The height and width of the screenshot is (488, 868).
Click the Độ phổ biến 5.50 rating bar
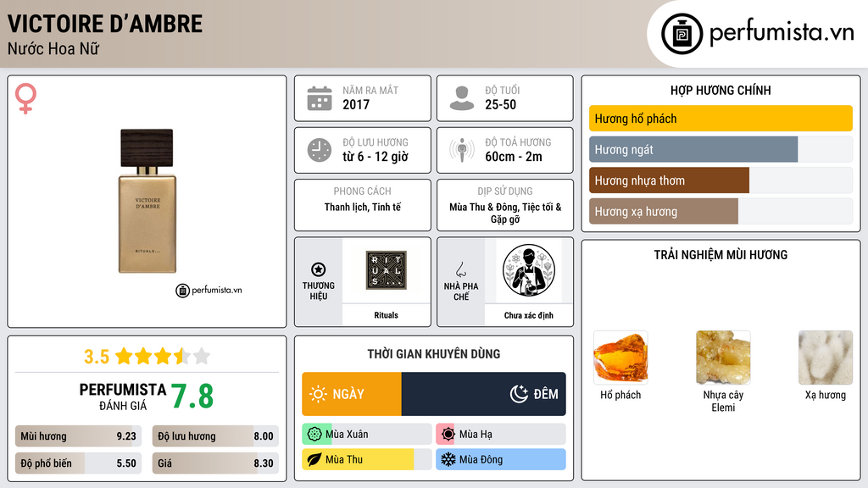[x=78, y=463]
